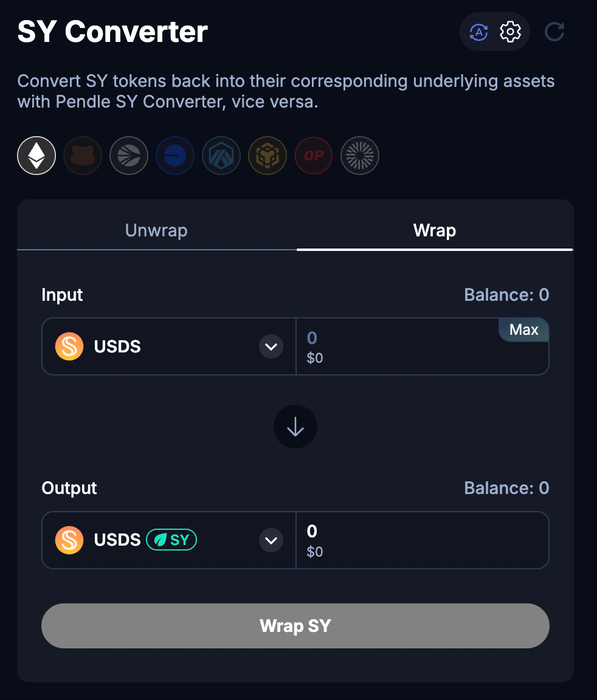Screen dimensions: 597x700
Task: Flip direction with the down arrow button
Action: click(295, 427)
